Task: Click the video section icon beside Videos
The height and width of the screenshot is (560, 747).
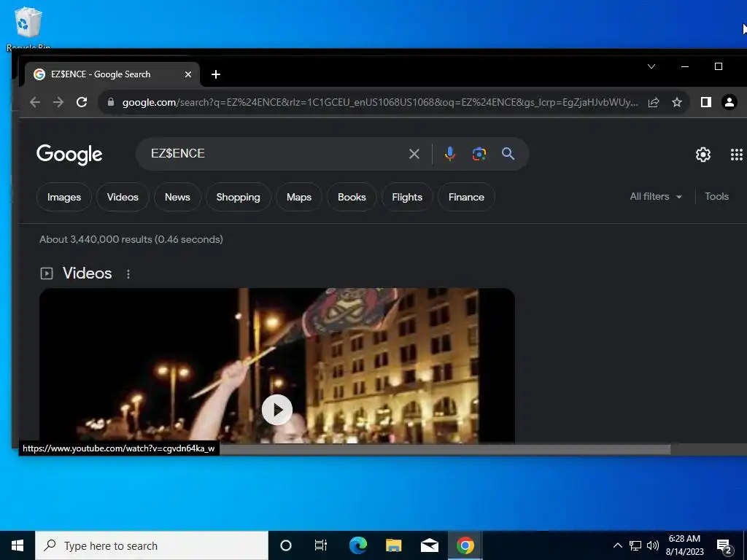Action: click(x=47, y=273)
